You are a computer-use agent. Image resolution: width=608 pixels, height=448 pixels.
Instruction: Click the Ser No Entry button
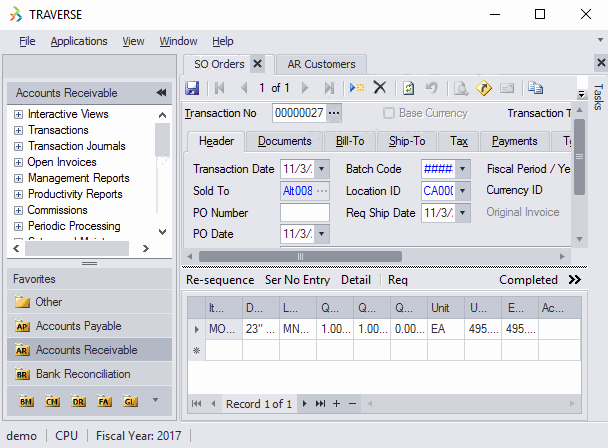point(298,280)
